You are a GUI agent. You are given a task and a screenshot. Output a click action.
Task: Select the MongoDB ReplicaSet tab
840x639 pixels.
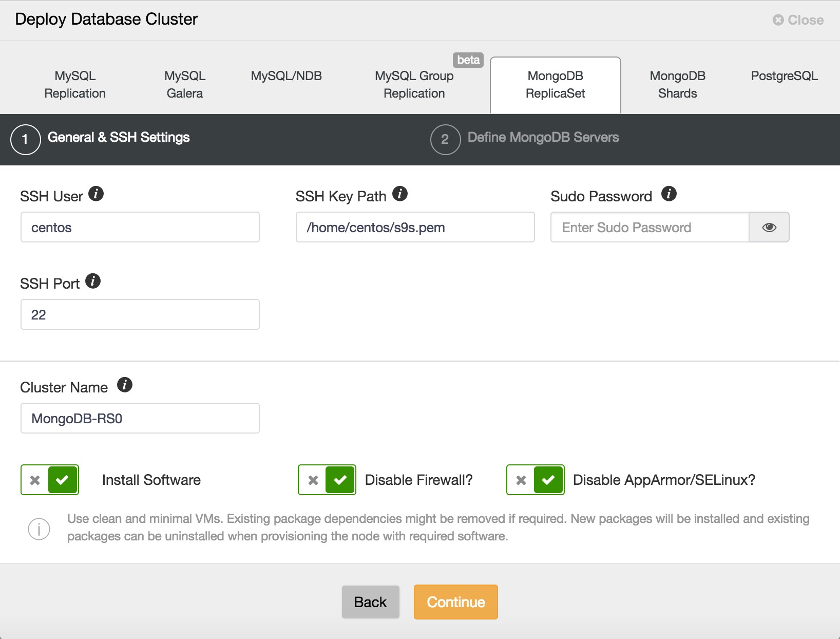click(x=556, y=85)
